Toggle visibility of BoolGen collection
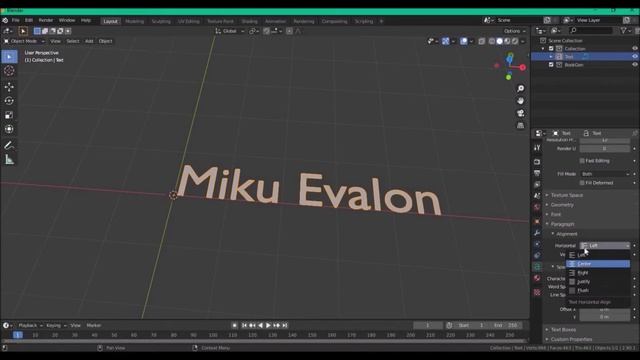Screen dimensions: 640x360 (635, 64)
